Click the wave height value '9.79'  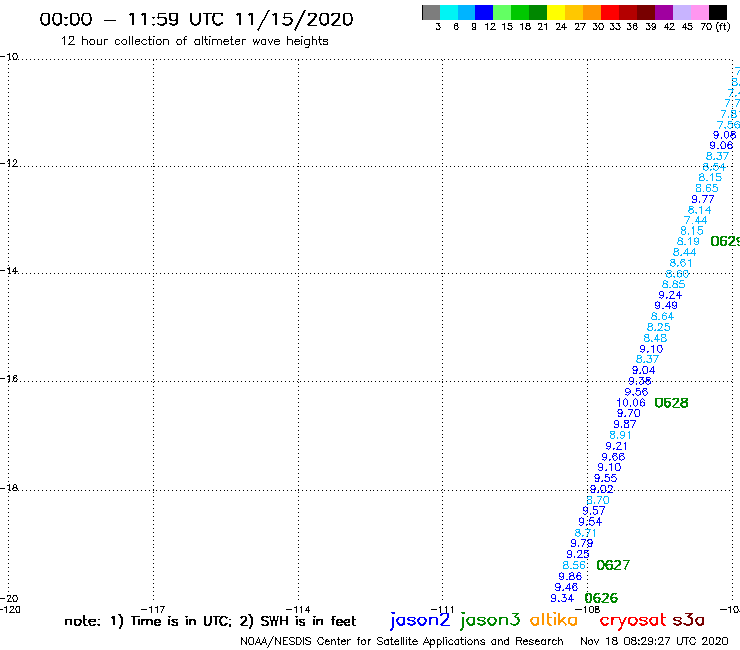(582, 543)
